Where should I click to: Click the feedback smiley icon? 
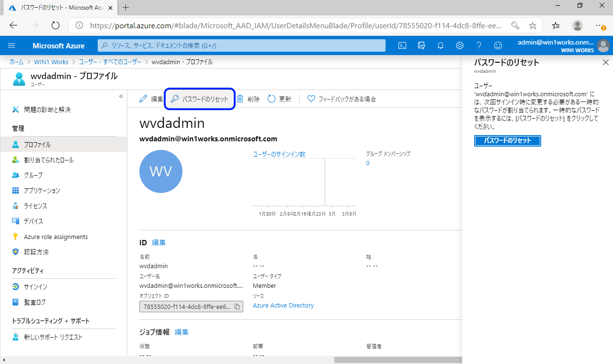[x=498, y=45]
